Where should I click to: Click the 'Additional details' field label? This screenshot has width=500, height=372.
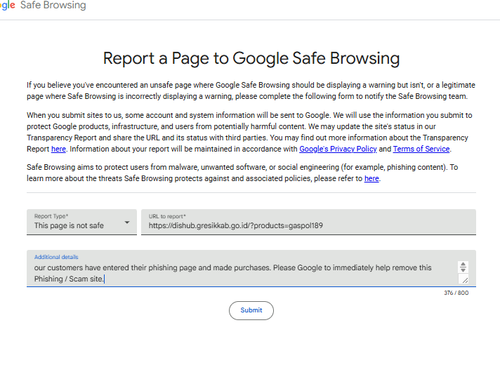coord(56,257)
